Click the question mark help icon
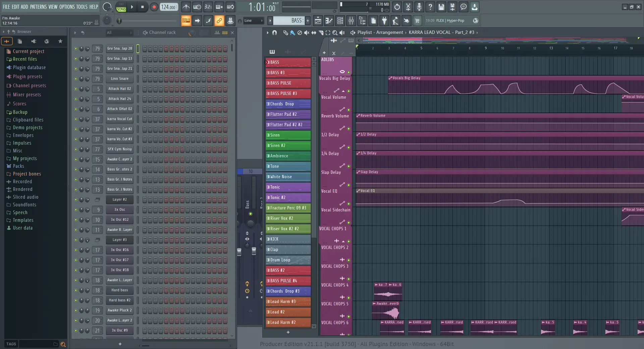 pyautogui.click(x=430, y=7)
